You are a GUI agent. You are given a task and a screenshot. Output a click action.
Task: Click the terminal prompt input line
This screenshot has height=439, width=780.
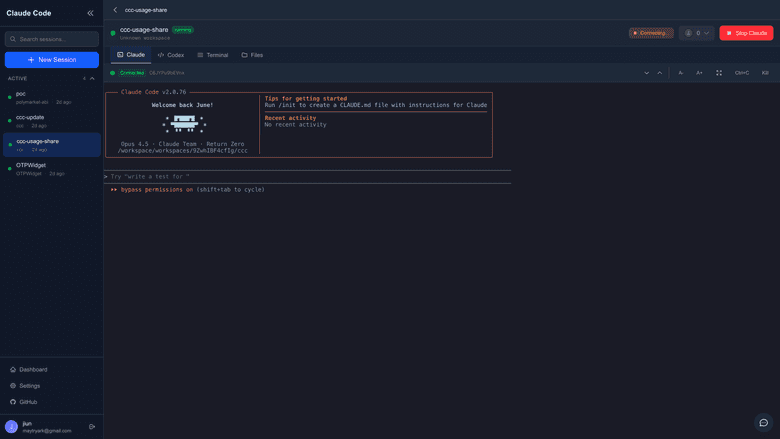pyautogui.click(x=307, y=176)
